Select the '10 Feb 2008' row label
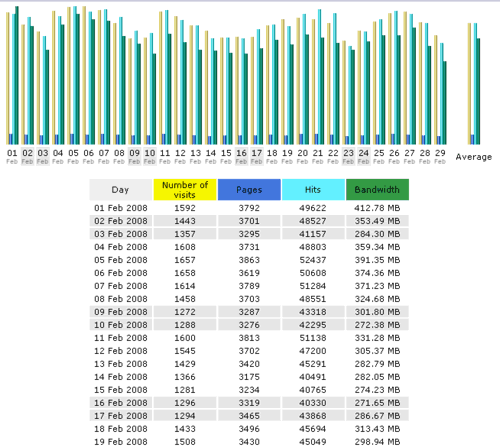The image size is (500, 448). pyautogui.click(x=121, y=325)
